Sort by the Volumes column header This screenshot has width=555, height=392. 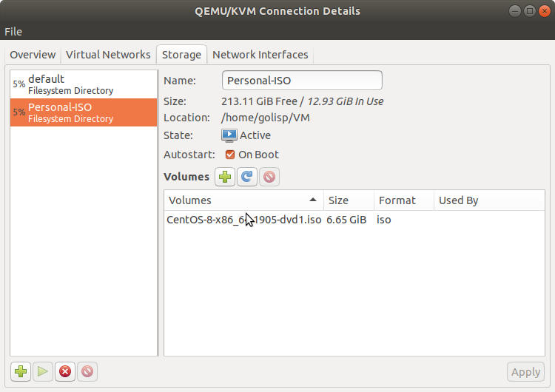tap(243, 200)
